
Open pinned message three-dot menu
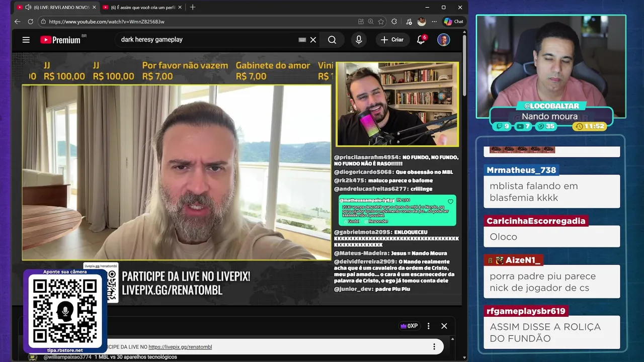[434, 347]
